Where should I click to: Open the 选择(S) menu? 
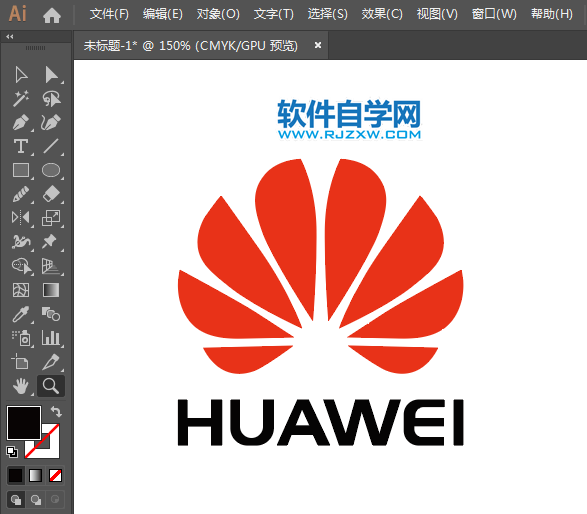click(328, 14)
